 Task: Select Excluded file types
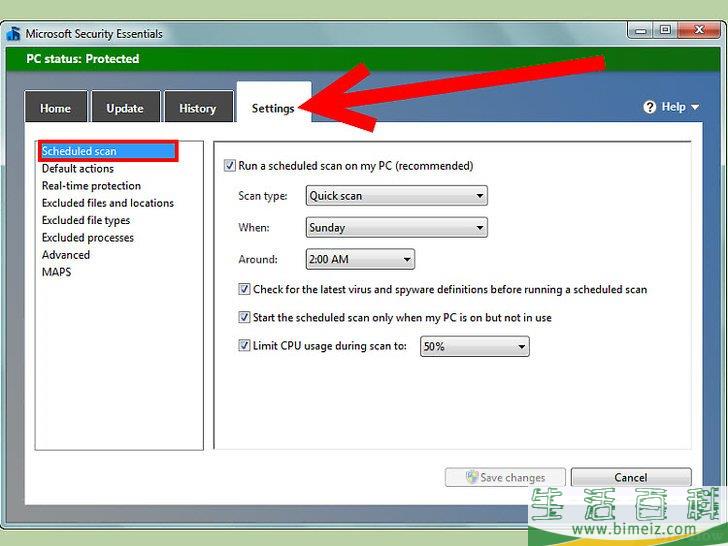(86, 220)
